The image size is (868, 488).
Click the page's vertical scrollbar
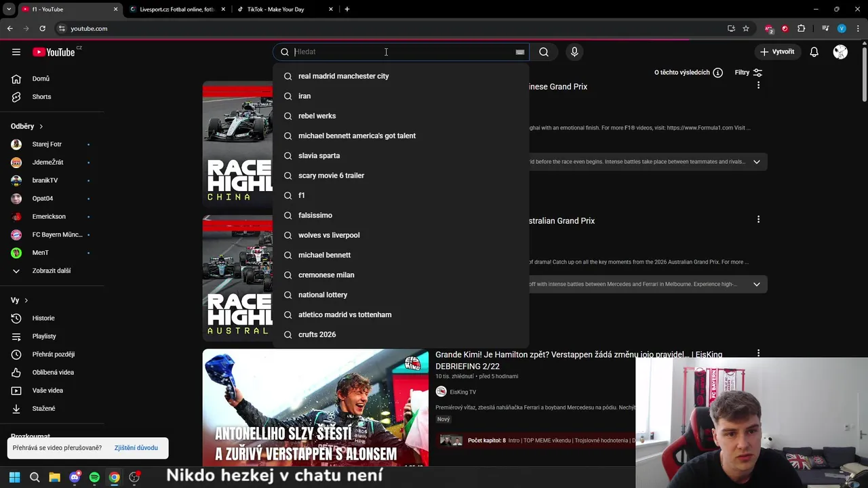[x=864, y=75]
